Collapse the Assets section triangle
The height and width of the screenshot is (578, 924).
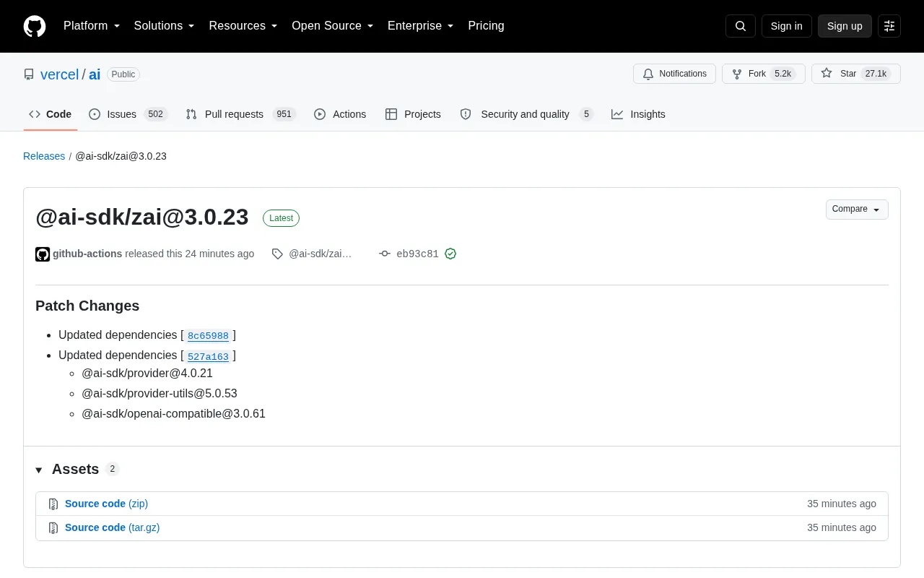39,470
